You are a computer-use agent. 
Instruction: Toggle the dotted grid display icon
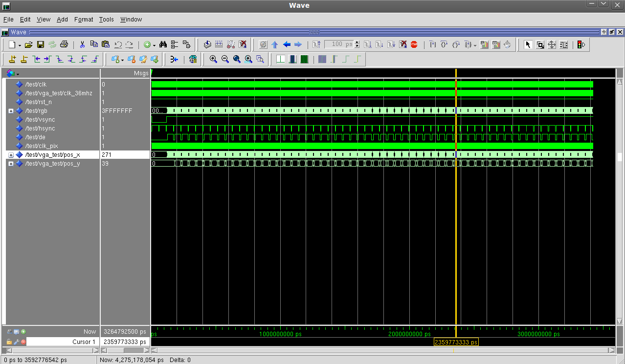point(322,59)
